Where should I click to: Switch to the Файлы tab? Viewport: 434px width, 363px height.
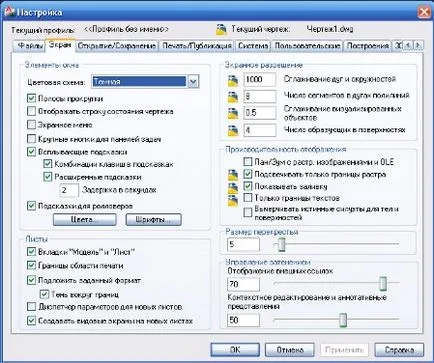(x=29, y=46)
